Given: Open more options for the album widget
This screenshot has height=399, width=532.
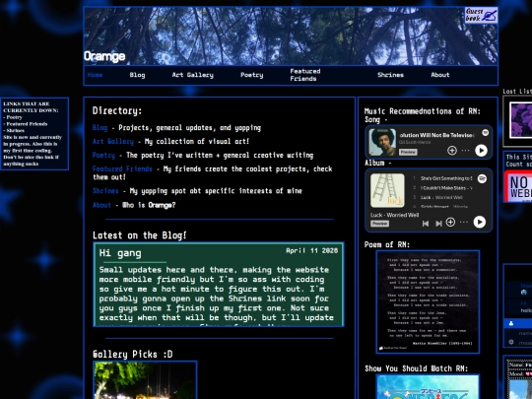Looking at the screenshot, I should tap(464, 223).
